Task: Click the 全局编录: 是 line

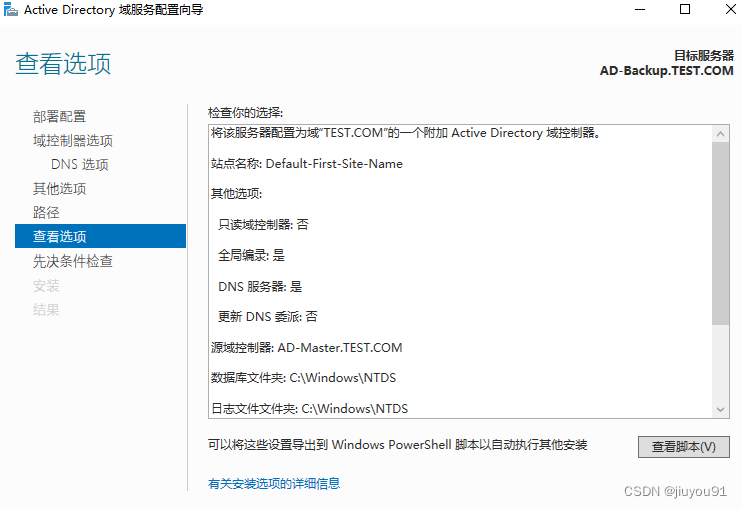Action: tap(251, 255)
